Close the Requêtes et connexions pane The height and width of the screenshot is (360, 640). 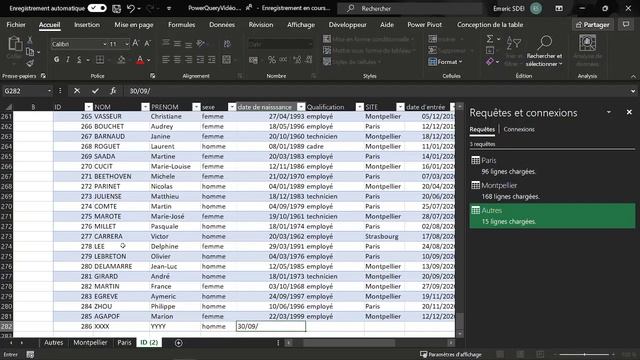629,112
